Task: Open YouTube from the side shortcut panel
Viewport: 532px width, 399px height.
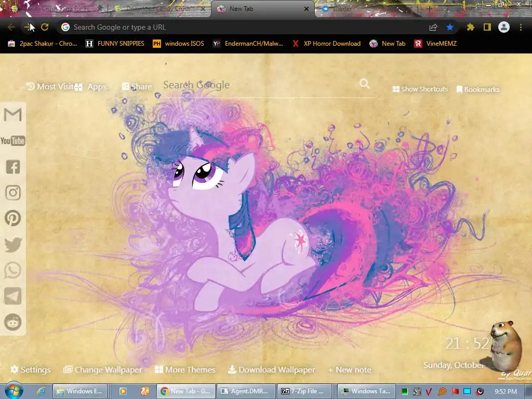Action: pos(13,141)
